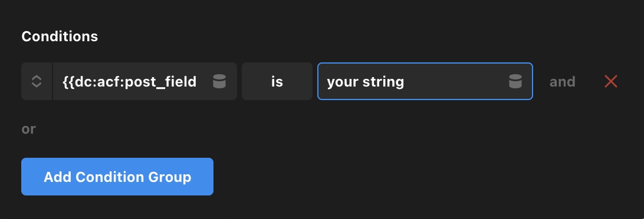Add another condition using 'and'
This screenshot has width=644, height=219.
coord(562,82)
